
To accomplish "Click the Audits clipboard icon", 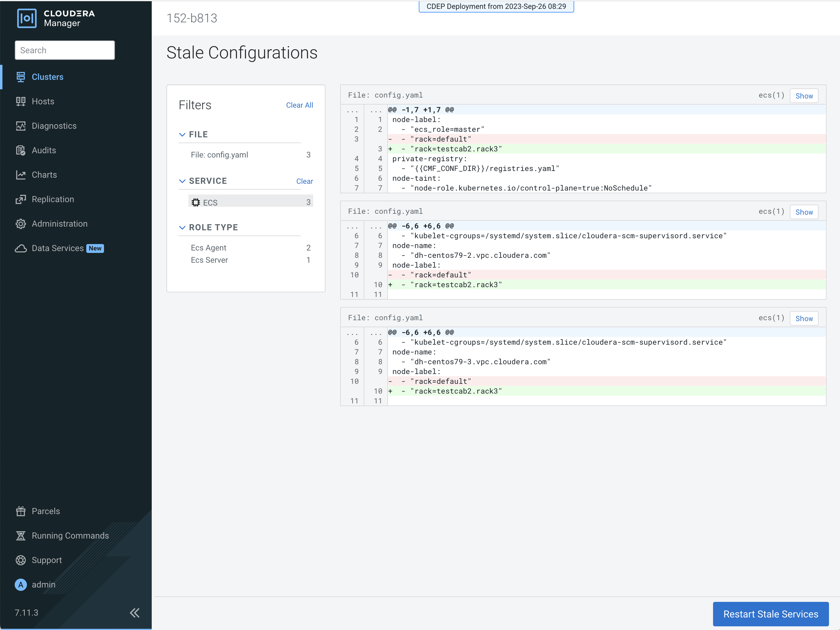I will point(20,150).
